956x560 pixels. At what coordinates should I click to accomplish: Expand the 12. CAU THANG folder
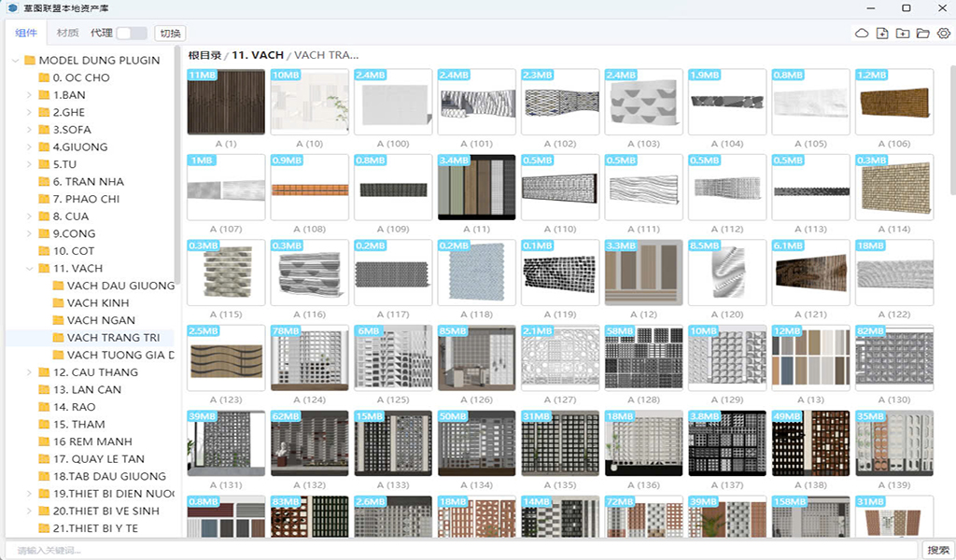29,372
